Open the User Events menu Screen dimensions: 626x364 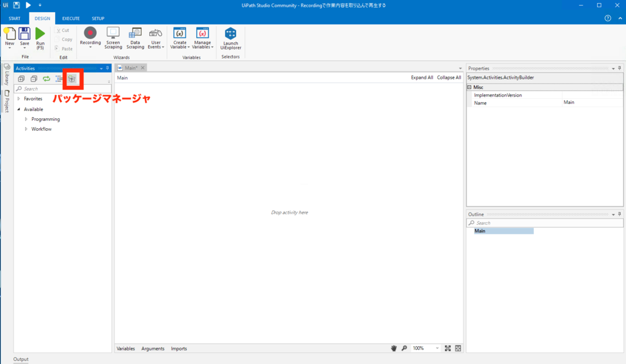click(x=156, y=38)
